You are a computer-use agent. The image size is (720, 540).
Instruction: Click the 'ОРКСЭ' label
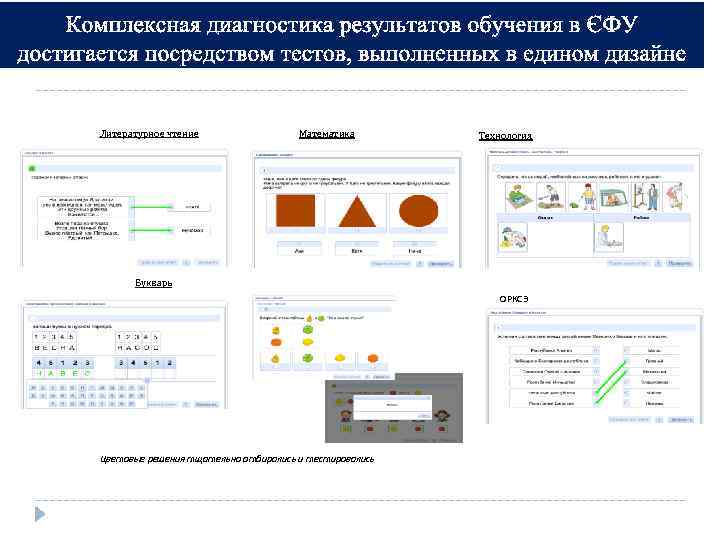[x=514, y=299]
